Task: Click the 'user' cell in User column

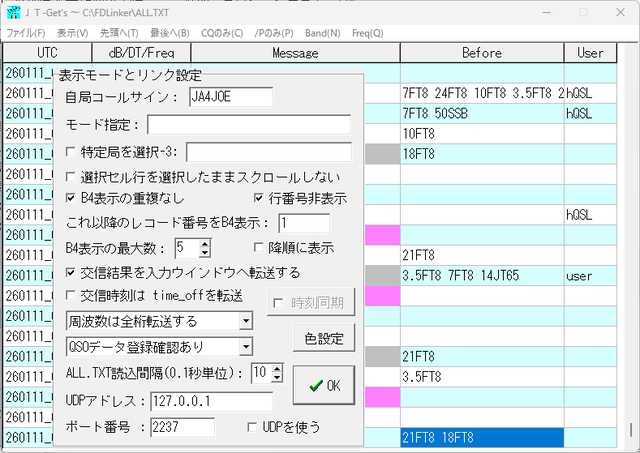Action: pyautogui.click(x=590, y=276)
